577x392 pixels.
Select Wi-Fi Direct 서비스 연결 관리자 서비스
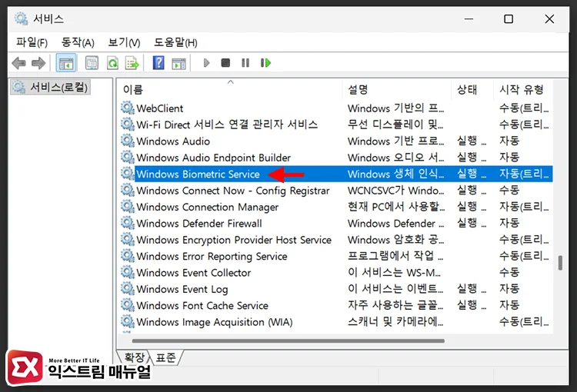(x=227, y=125)
